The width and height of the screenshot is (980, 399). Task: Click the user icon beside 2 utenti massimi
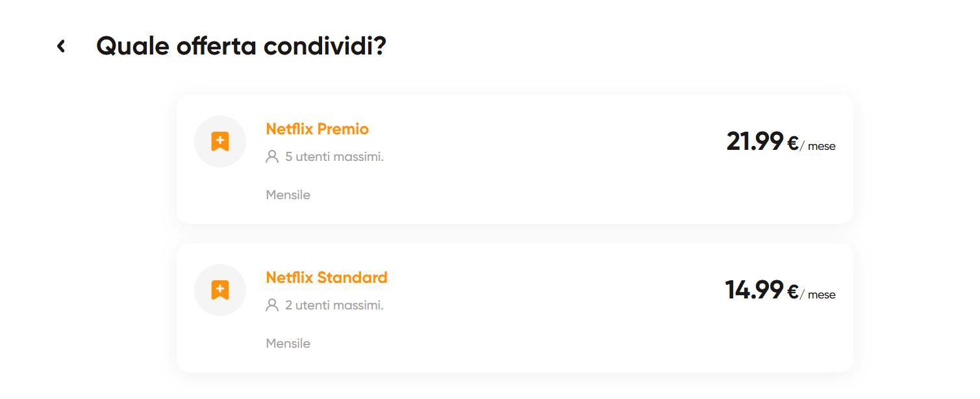pyautogui.click(x=272, y=305)
